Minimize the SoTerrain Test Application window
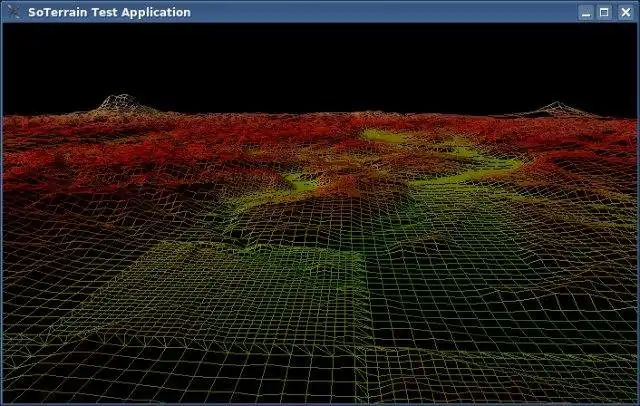The width and height of the screenshot is (640, 406). [x=586, y=13]
